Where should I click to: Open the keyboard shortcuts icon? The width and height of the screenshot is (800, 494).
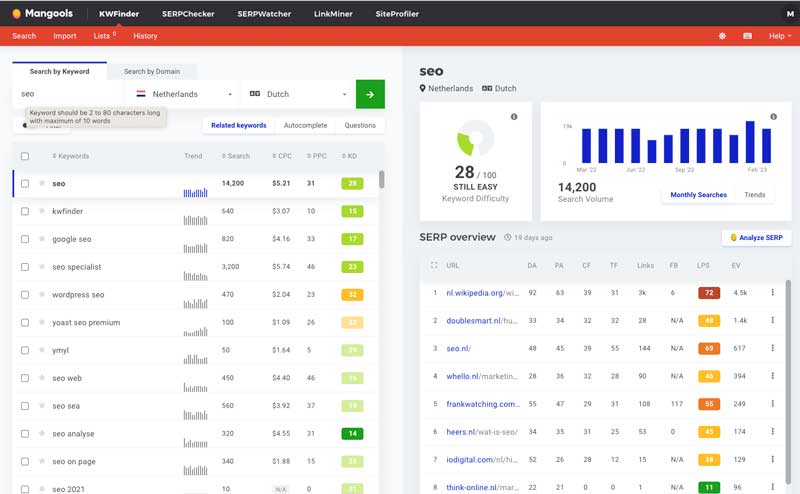pos(747,36)
